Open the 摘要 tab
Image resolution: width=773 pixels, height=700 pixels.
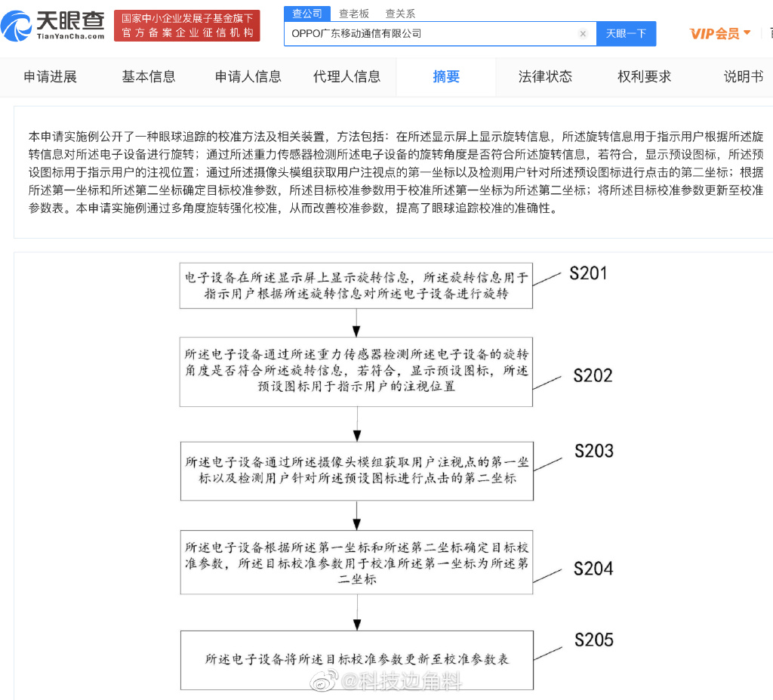pos(446,76)
